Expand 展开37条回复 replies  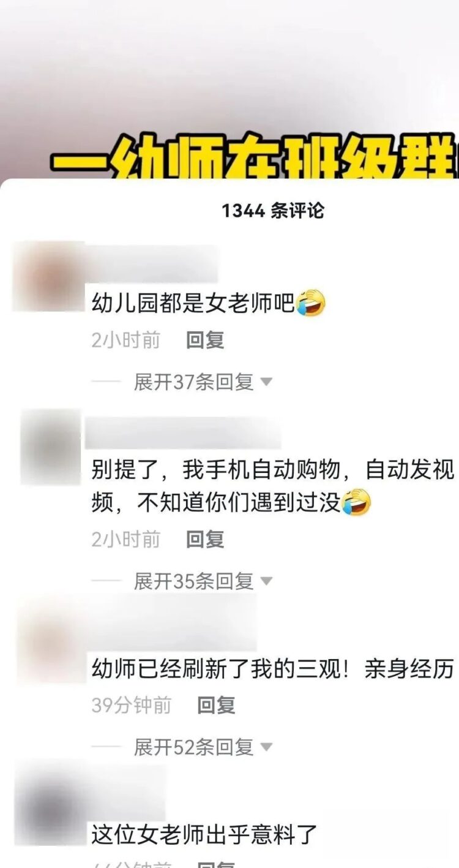coord(193,382)
